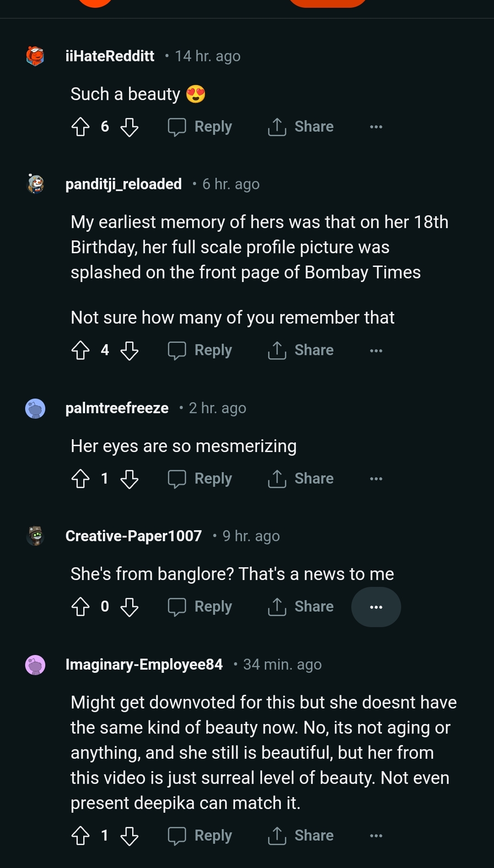Open overflow menu on iiHateRedditt's comment
This screenshot has height=868, width=494.
click(x=376, y=127)
